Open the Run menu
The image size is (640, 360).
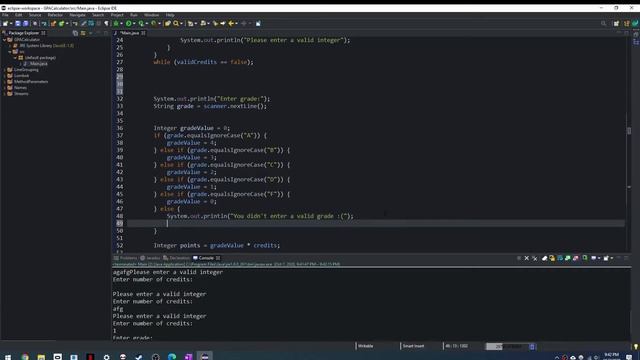[x=133, y=15]
